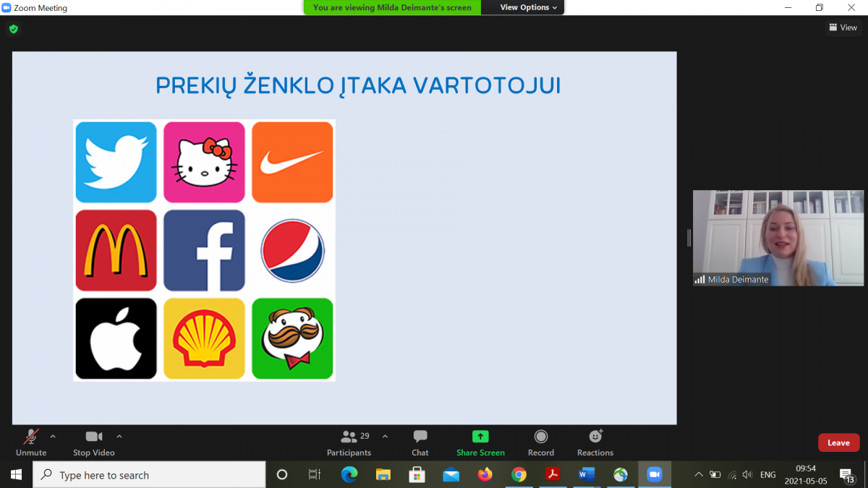Open the Participants panel
This screenshot has height=488, width=868.
(x=349, y=442)
